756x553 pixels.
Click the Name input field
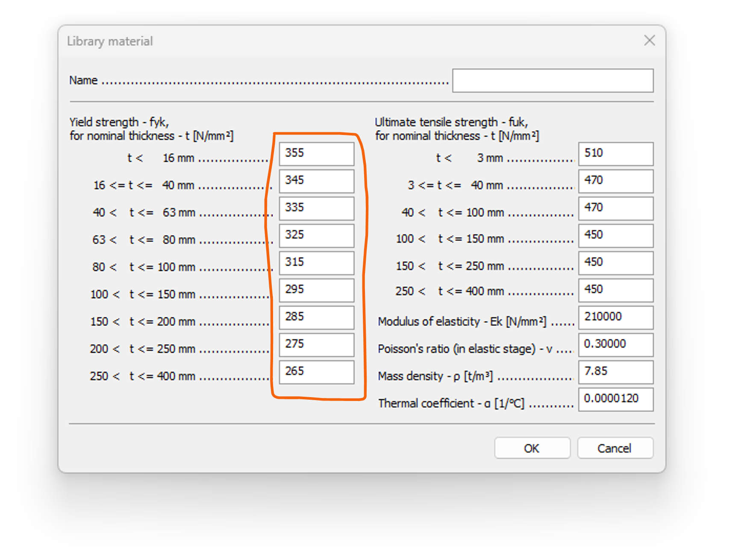tap(553, 80)
